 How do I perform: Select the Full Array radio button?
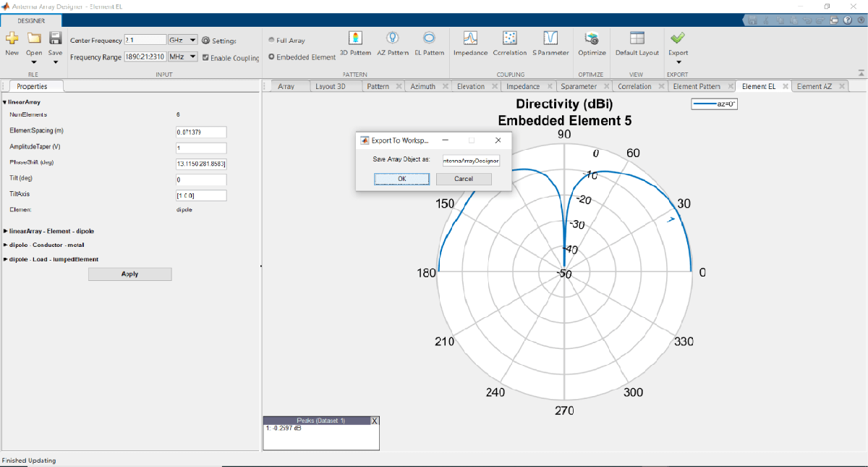(272, 41)
